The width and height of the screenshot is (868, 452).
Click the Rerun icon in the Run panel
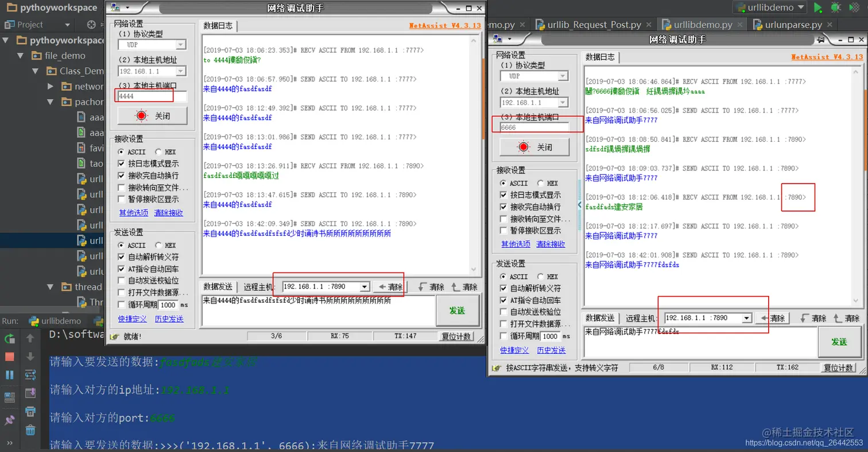click(9, 339)
